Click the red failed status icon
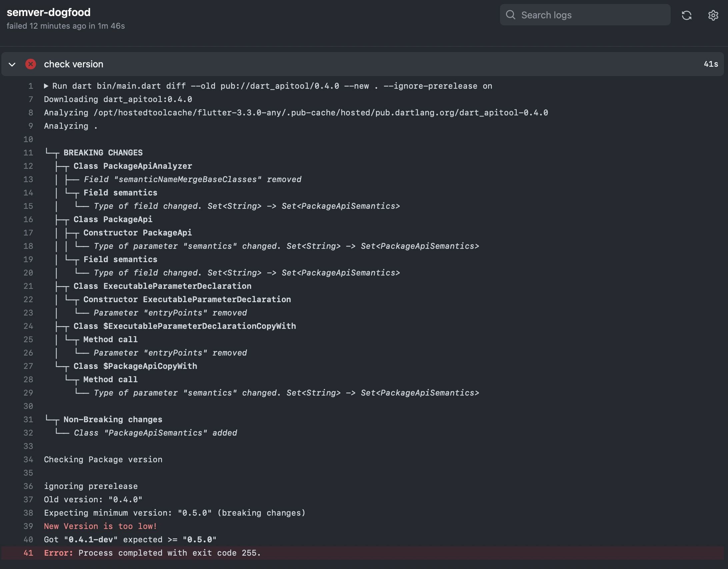The height and width of the screenshot is (569, 728). (31, 64)
